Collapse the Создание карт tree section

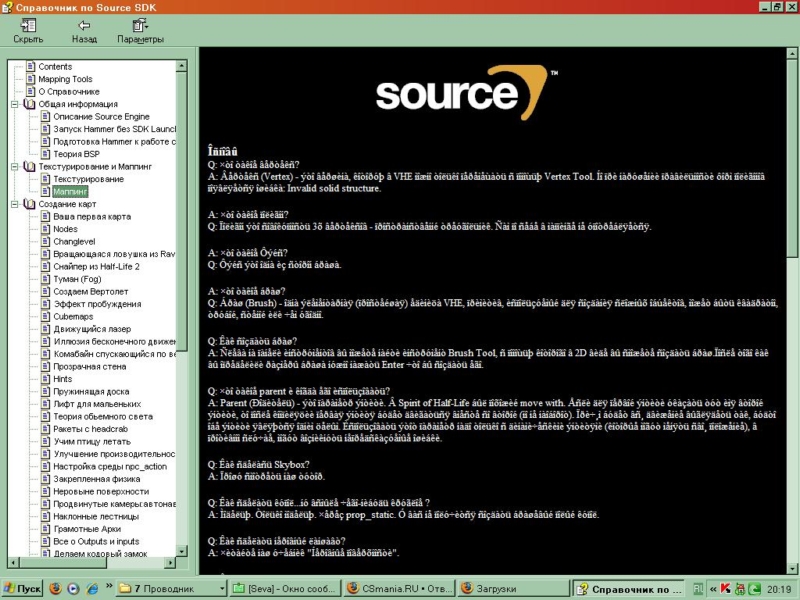[x=14, y=204]
